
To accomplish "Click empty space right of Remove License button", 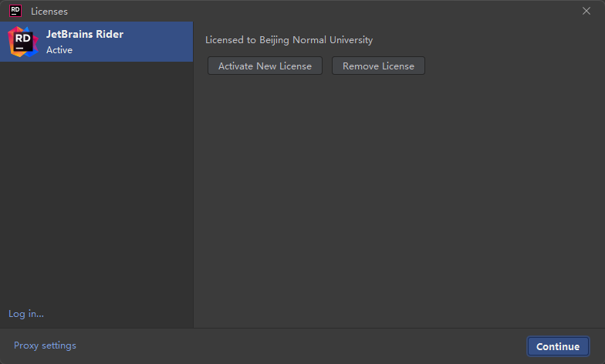I will pos(509,66).
